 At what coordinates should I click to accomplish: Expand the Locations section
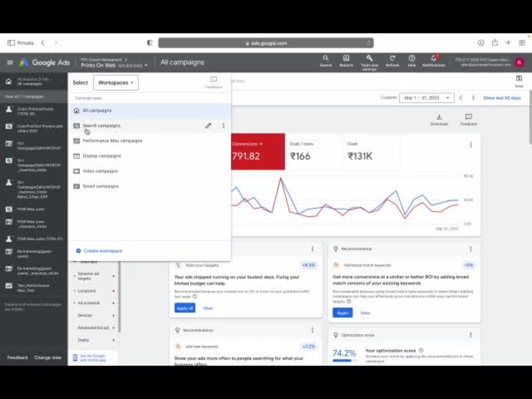95,291
